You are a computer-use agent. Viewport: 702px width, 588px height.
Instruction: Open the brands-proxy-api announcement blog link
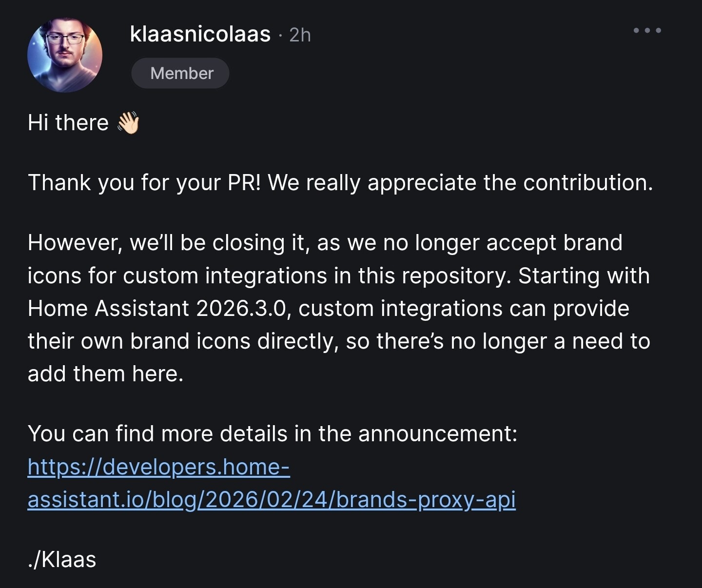pos(272,500)
